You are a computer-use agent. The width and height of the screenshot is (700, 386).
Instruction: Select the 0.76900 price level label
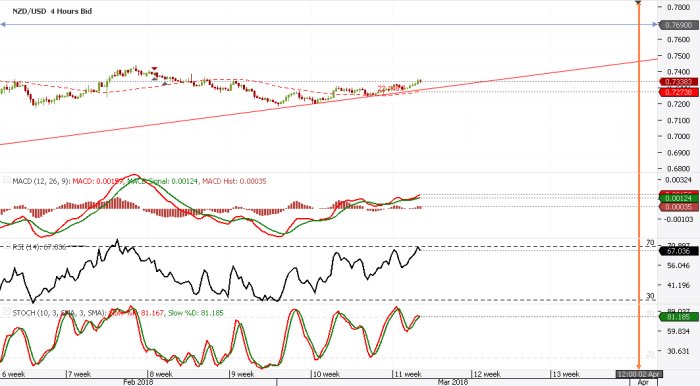tap(679, 25)
